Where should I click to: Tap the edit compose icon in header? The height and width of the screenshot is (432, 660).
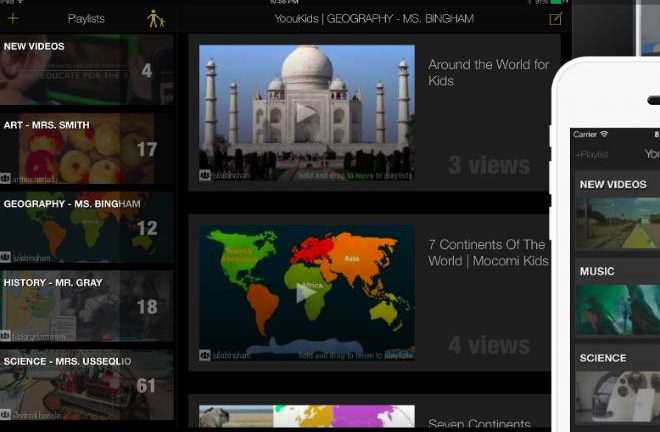pos(556,19)
